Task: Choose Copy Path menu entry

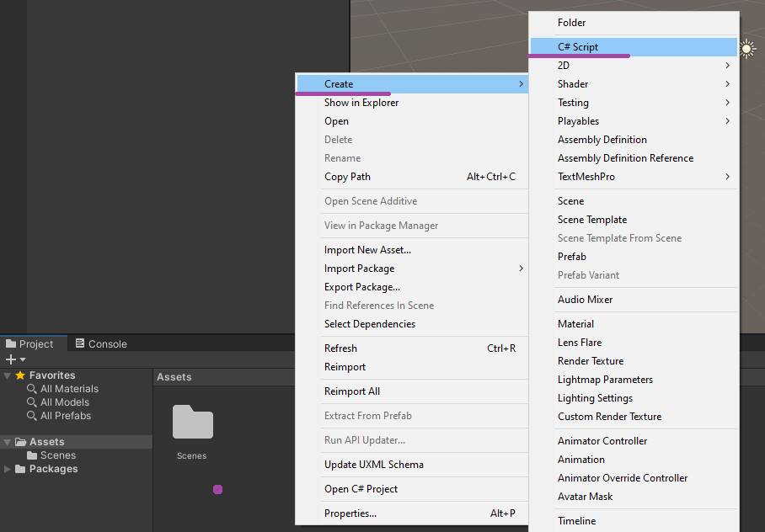Action: (412, 177)
